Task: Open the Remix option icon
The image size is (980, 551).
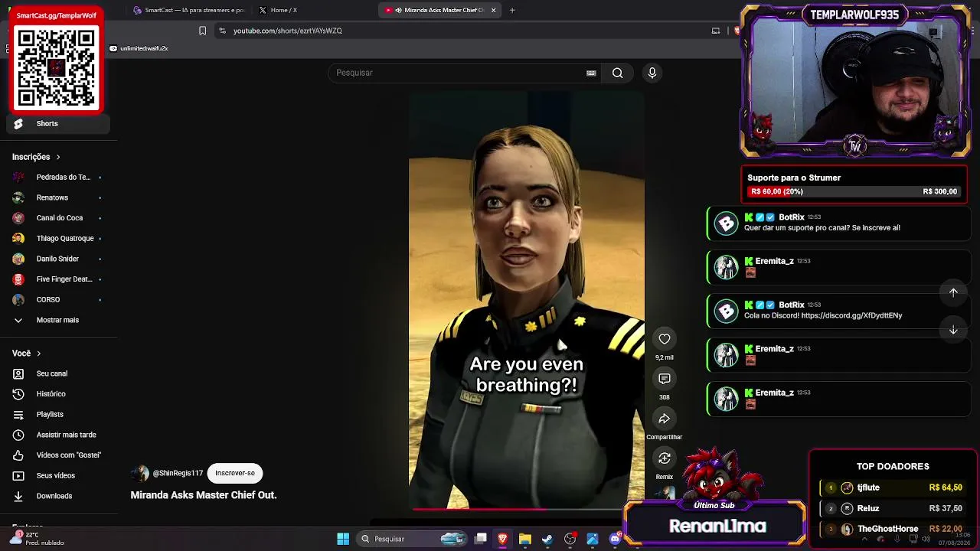Action: 665,458
